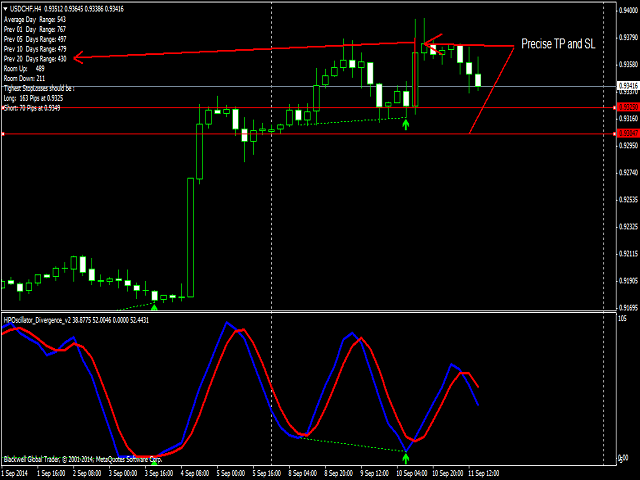
Task: Click the tall green 4 Sep breakout candle
Action: coord(191,238)
